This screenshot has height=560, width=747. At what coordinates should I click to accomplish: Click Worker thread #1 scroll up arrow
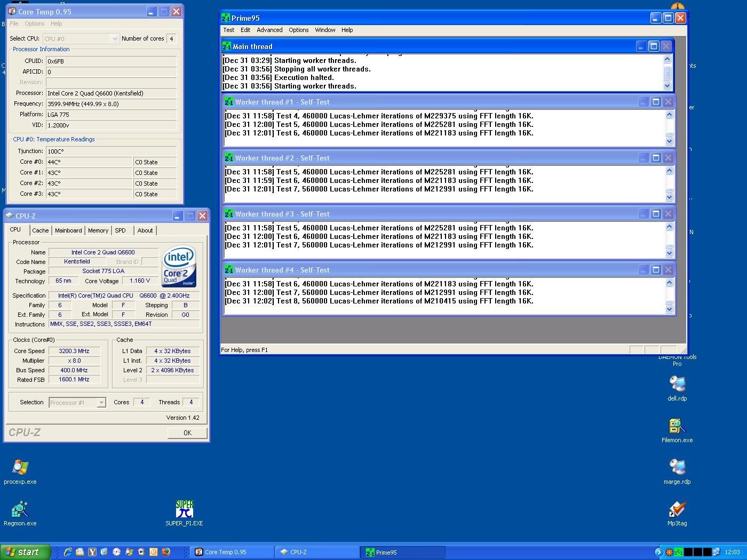tap(670, 115)
